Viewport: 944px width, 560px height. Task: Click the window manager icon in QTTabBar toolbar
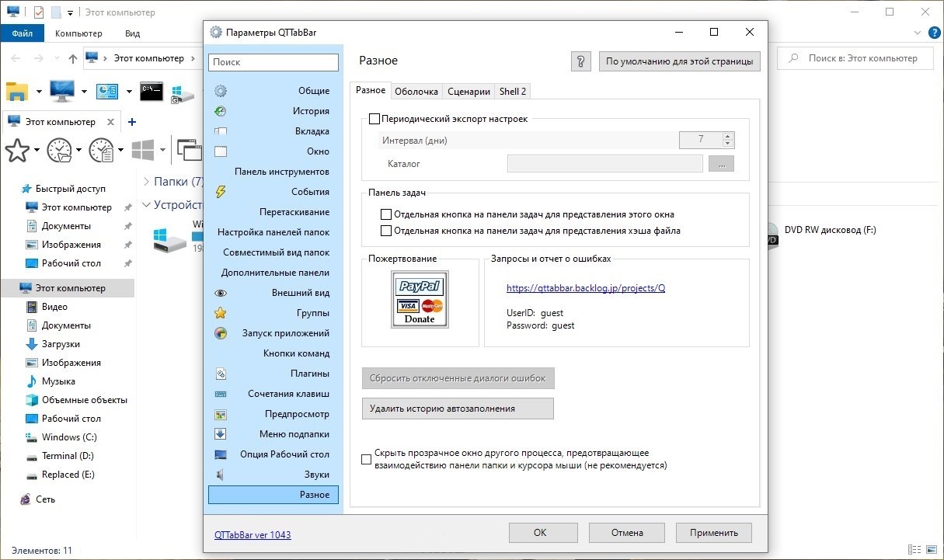pyautogui.click(x=189, y=149)
